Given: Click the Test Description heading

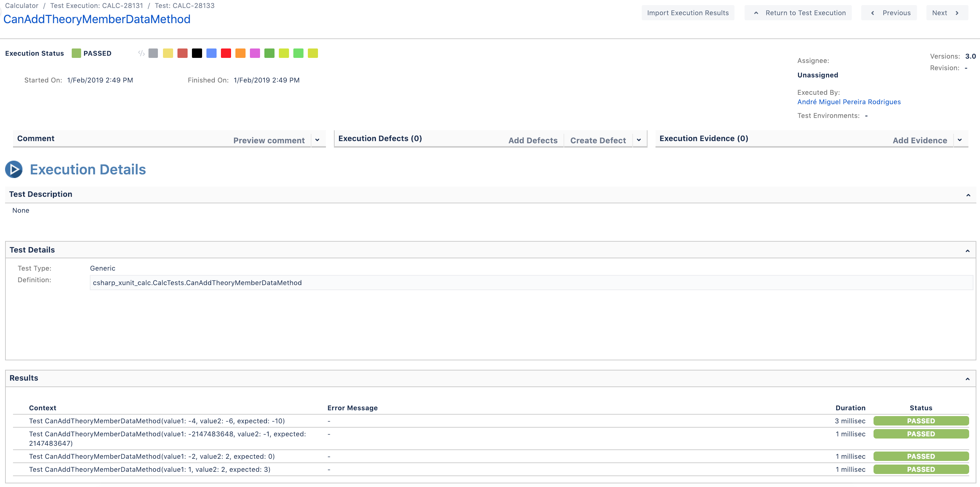Looking at the screenshot, I should (41, 194).
